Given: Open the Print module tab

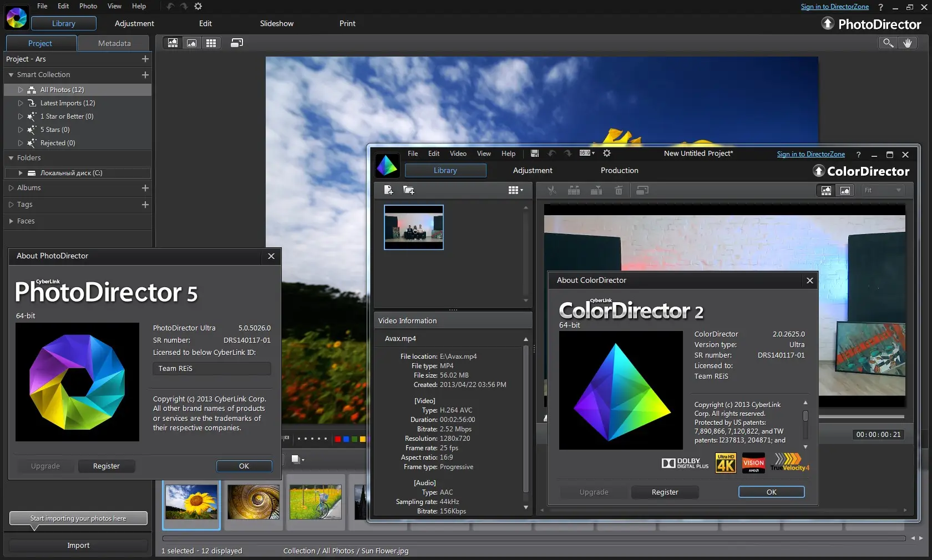Looking at the screenshot, I should coord(347,23).
